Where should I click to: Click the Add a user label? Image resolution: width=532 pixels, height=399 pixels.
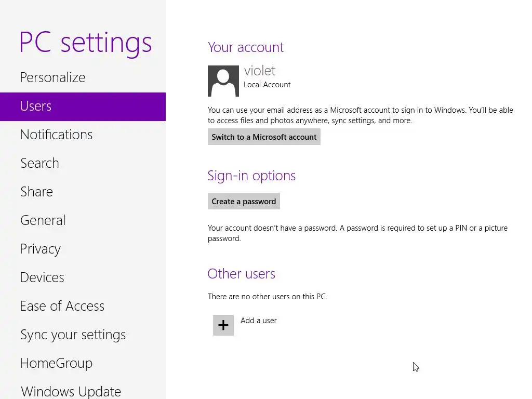point(259,321)
